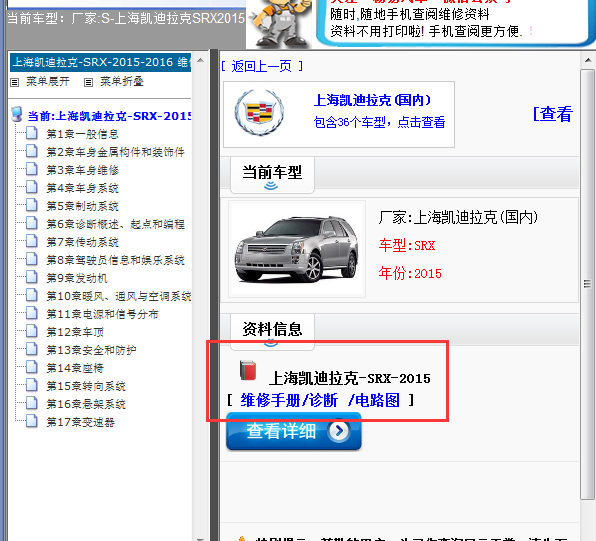The height and width of the screenshot is (541, 596).
Task: Click the computer icon at tree root
Action: (17, 114)
